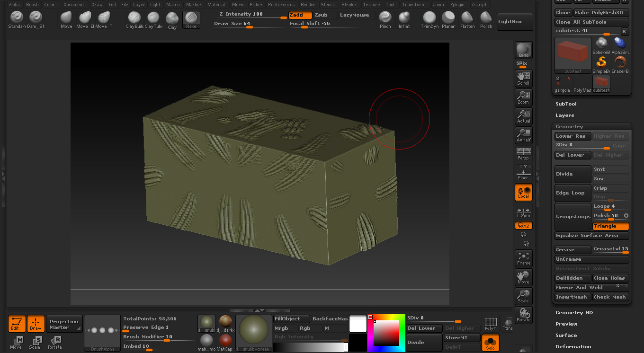The width and height of the screenshot is (644, 353).
Task: Open the Preferences menu
Action: pos(281,4)
